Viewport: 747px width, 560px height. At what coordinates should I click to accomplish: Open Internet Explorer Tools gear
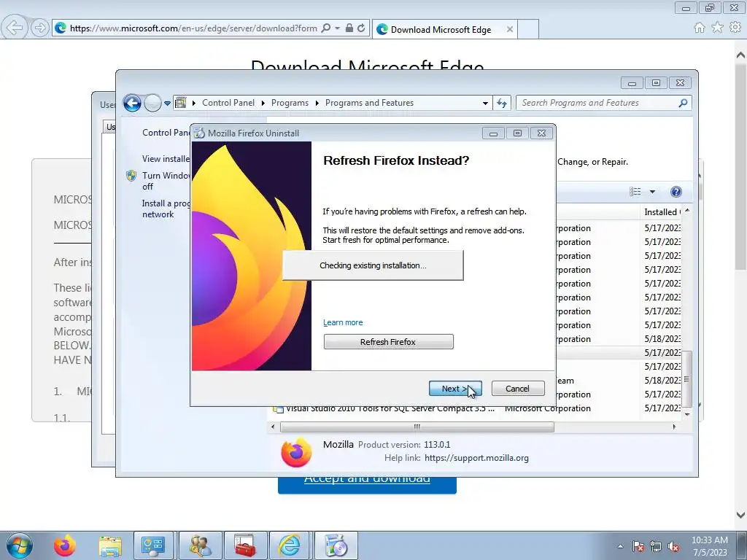click(x=735, y=28)
